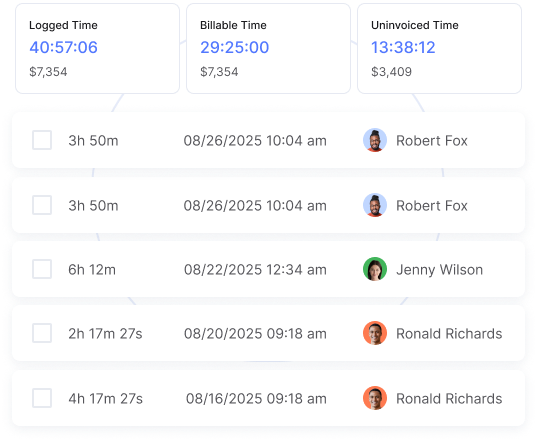The width and height of the screenshot is (536, 439).
Task: Click Ronald Richards avatar for 08/20 entry
Action: [375, 333]
